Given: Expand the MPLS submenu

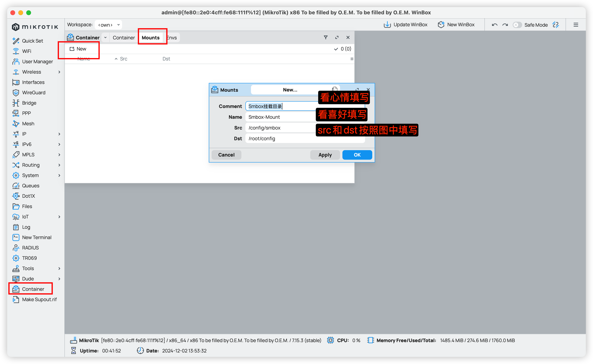Looking at the screenshot, I should pyautogui.click(x=59, y=155).
